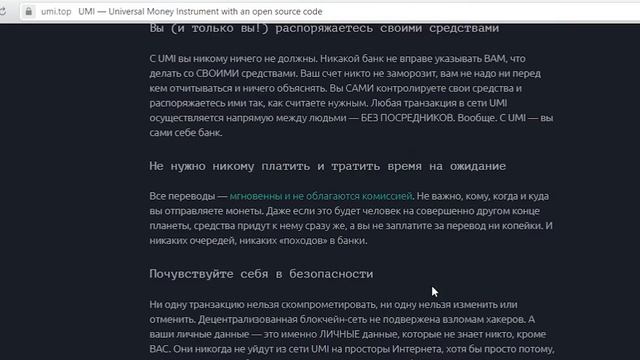
Task: Click the words 'БЕЗ ПОСРЕДНИКОВ' in the first paragraph
Action: (407, 118)
